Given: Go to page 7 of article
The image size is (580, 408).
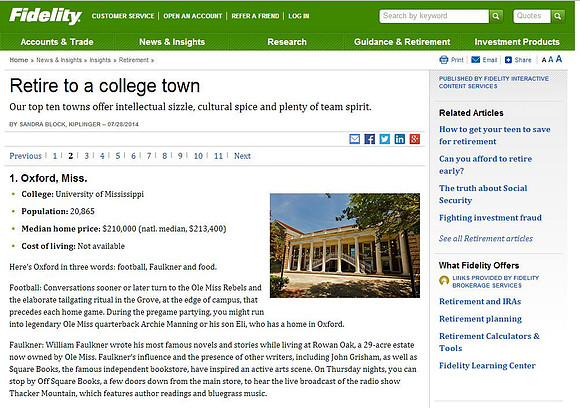Looking at the screenshot, I should (x=149, y=156).
